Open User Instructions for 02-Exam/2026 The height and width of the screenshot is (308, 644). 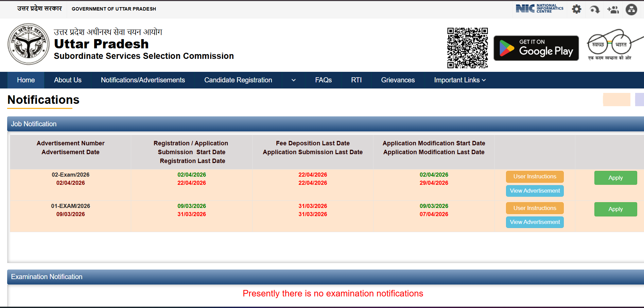535,177
